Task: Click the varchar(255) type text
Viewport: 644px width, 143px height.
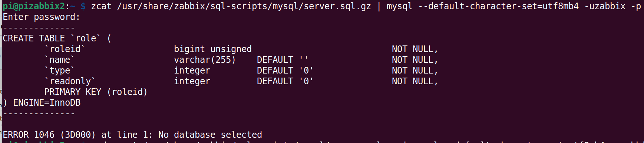Action: [x=205, y=60]
